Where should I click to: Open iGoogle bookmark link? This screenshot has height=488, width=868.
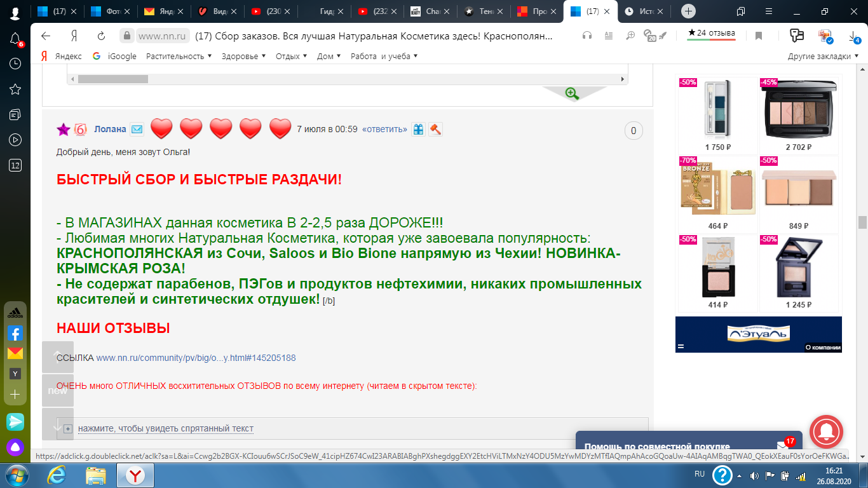click(114, 56)
